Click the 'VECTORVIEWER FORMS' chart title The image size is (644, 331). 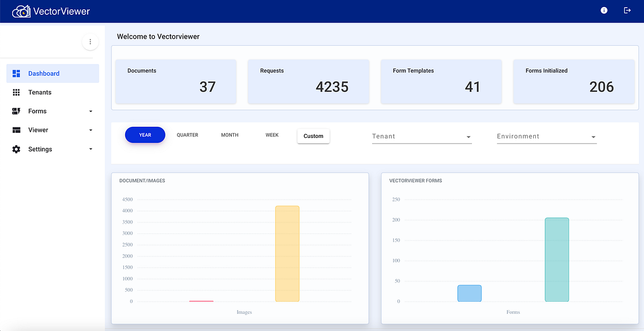[416, 180]
